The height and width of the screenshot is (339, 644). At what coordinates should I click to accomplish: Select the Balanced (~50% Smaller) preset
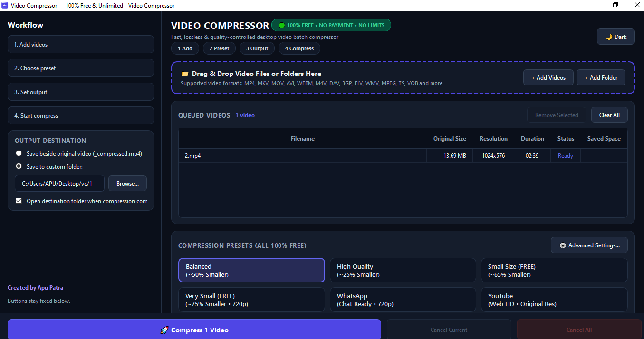251,270
